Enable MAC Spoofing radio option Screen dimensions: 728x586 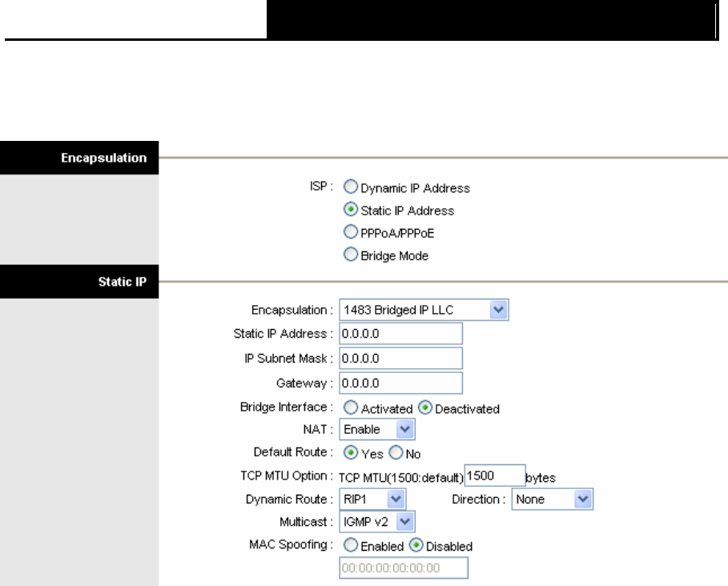click(x=351, y=544)
